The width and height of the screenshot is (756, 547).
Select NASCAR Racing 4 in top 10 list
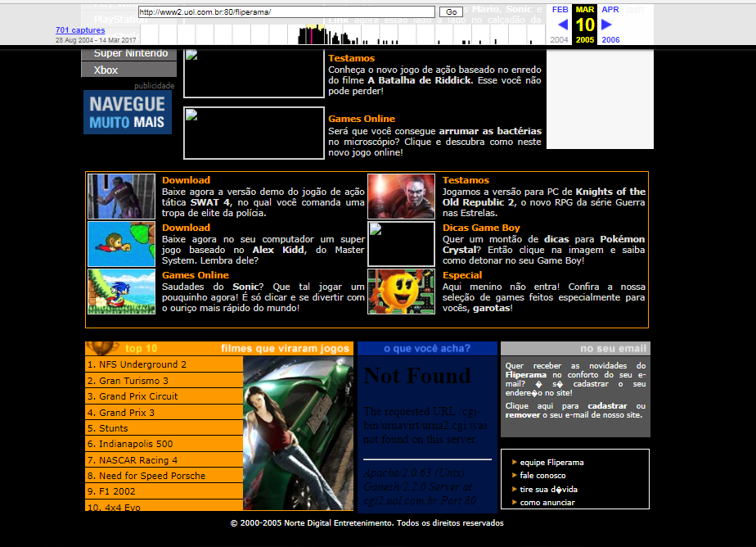(164, 459)
